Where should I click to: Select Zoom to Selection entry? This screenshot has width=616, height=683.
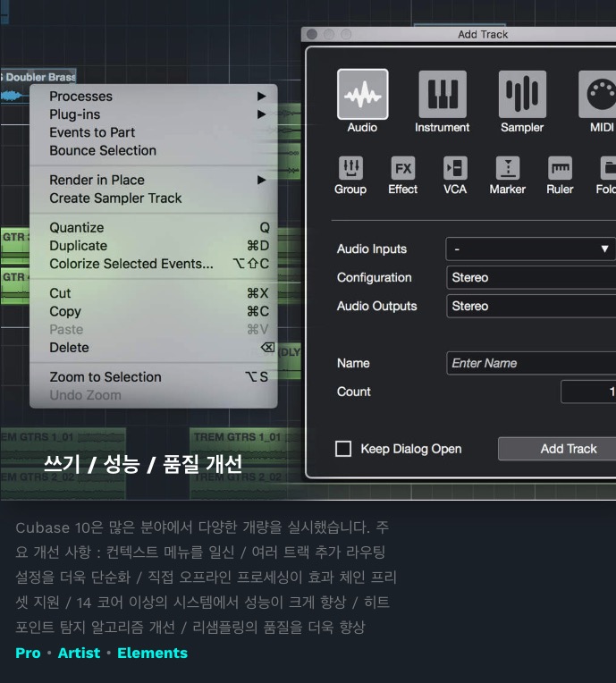coord(154,376)
